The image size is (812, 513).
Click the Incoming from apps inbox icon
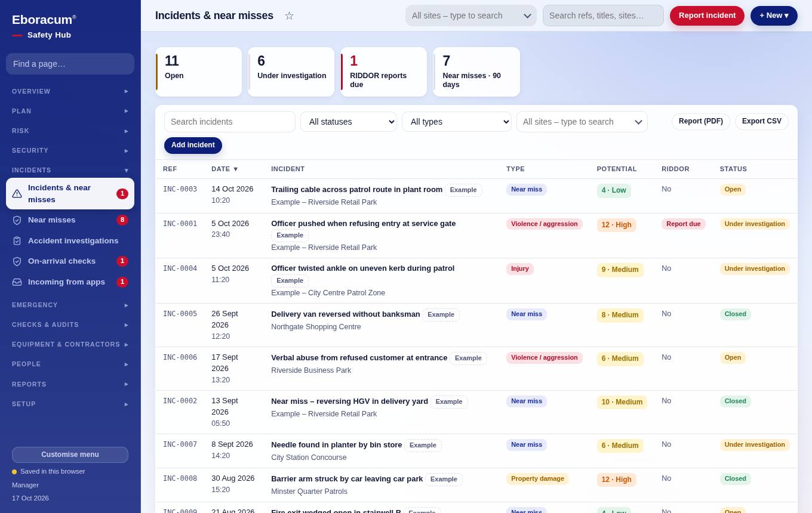point(17,282)
